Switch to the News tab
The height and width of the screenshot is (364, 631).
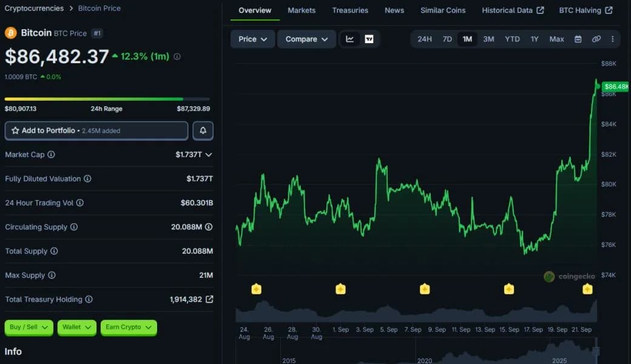(x=394, y=10)
